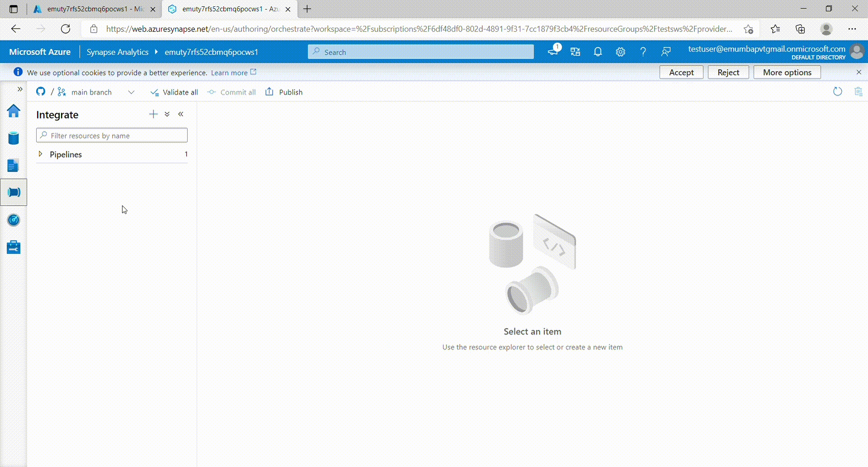Open release notes megaphone icon
The image size is (868, 467).
pyautogui.click(x=553, y=51)
